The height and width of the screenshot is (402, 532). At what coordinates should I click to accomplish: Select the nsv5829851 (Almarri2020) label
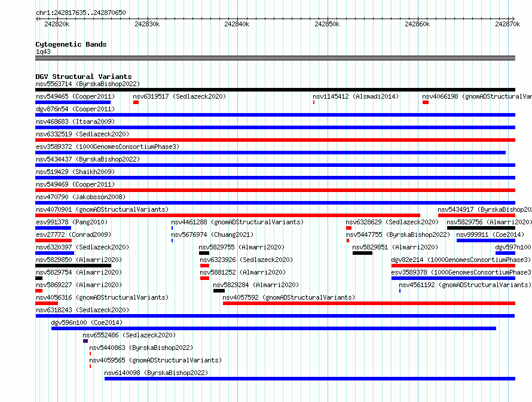tap(395, 247)
